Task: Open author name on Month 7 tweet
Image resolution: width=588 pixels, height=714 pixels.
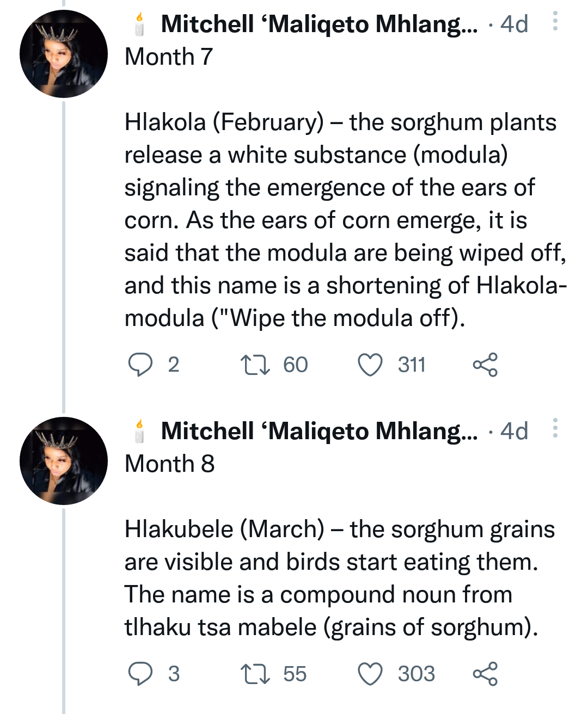Action: pyautogui.click(x=319, y=24)
